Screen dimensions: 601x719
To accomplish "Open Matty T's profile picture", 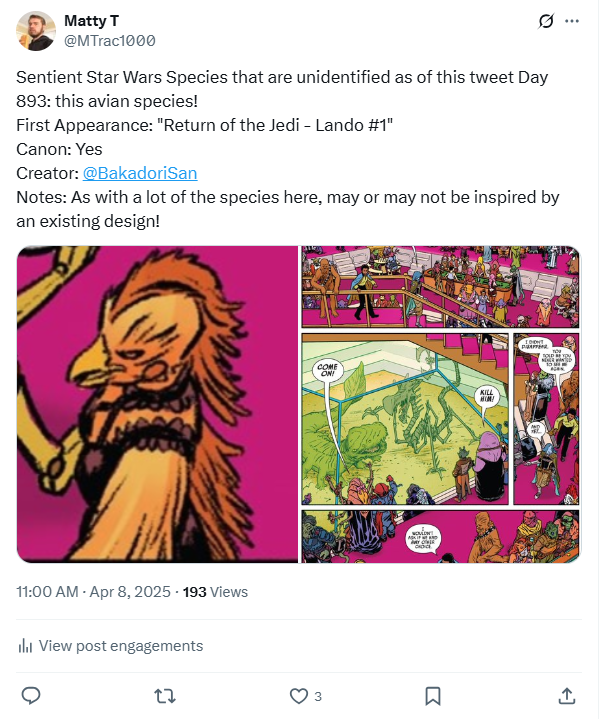I will tap(35, 31).
